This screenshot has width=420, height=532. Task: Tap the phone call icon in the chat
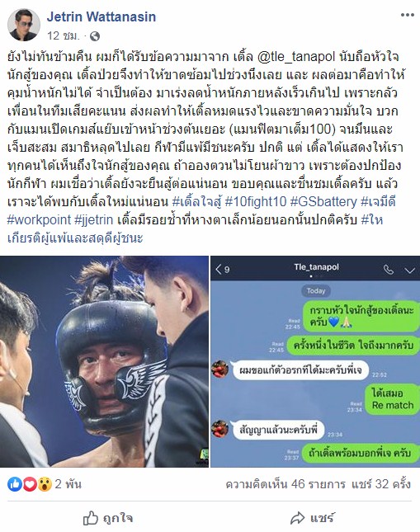[x=389, y=270]
